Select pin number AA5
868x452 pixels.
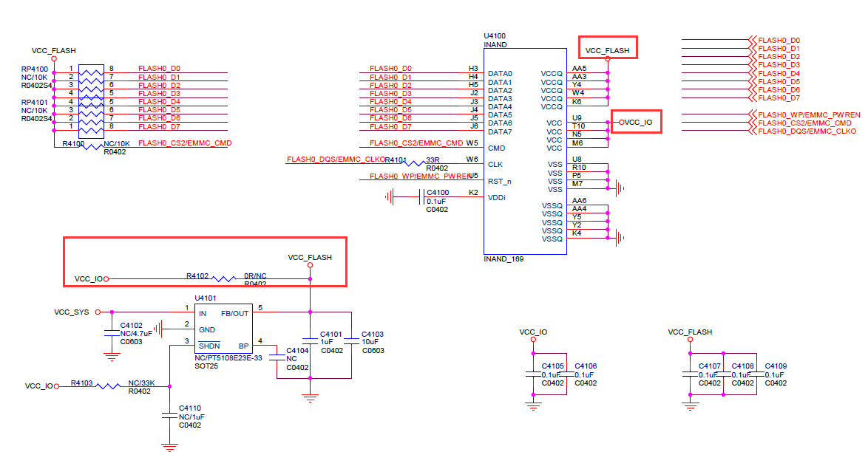click(x=579, y=69)
